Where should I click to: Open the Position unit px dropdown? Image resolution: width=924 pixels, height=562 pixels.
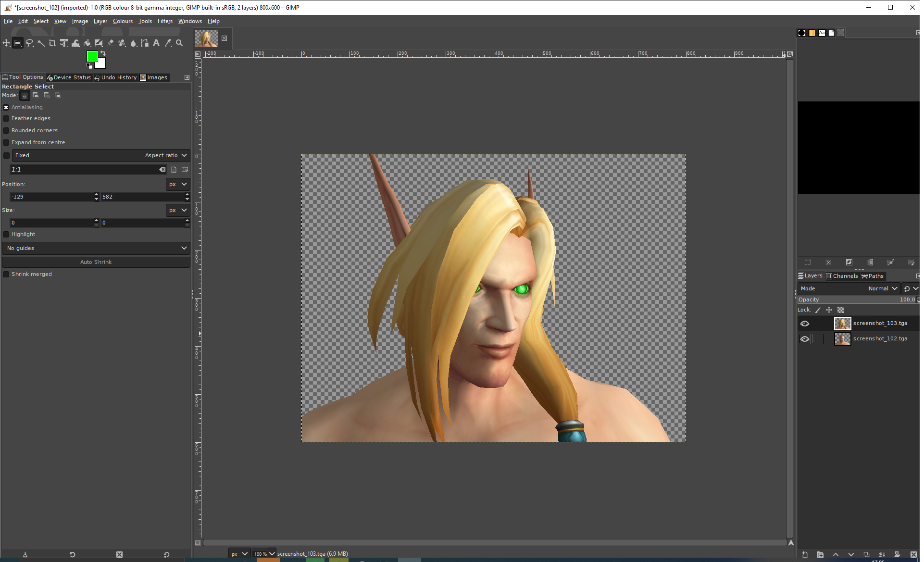tap(178, 185)
